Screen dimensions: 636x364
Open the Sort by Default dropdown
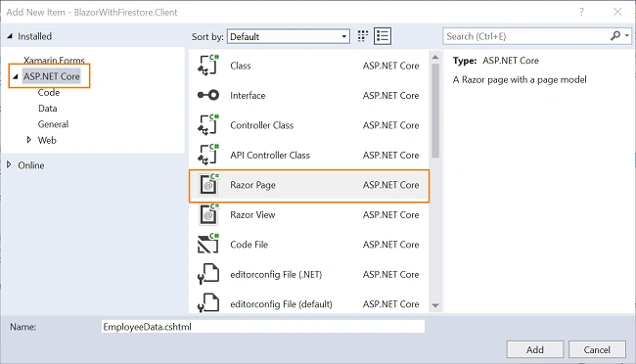point(289,36)
